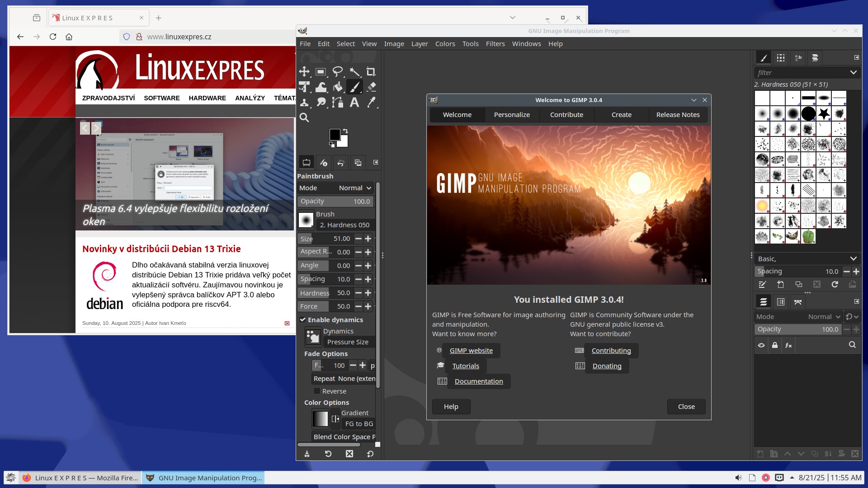Select the Warp Transform tool

click(x=321, y=87)
